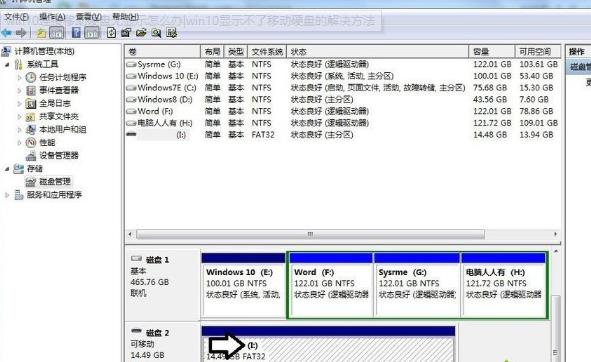Select the (I:) FAT32 volume row
Viewport: 591px width, 362px height.
[x=342, y=135]
